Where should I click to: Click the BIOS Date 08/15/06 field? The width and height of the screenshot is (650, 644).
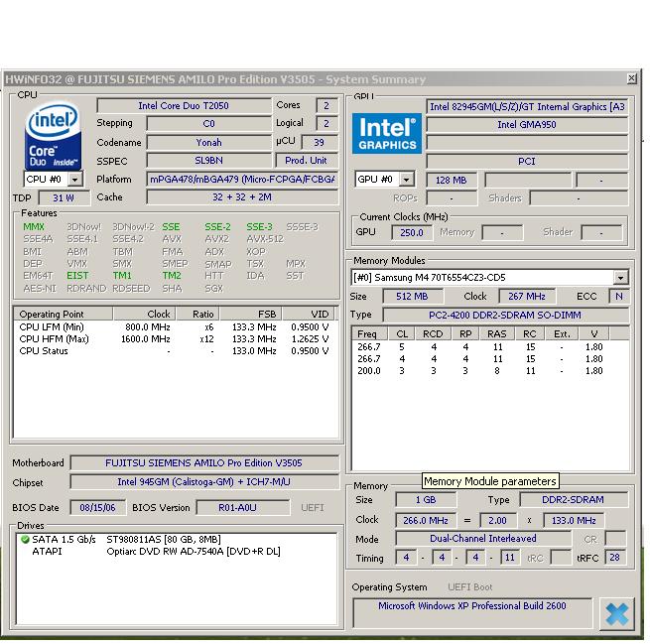(x=98, y=508)
